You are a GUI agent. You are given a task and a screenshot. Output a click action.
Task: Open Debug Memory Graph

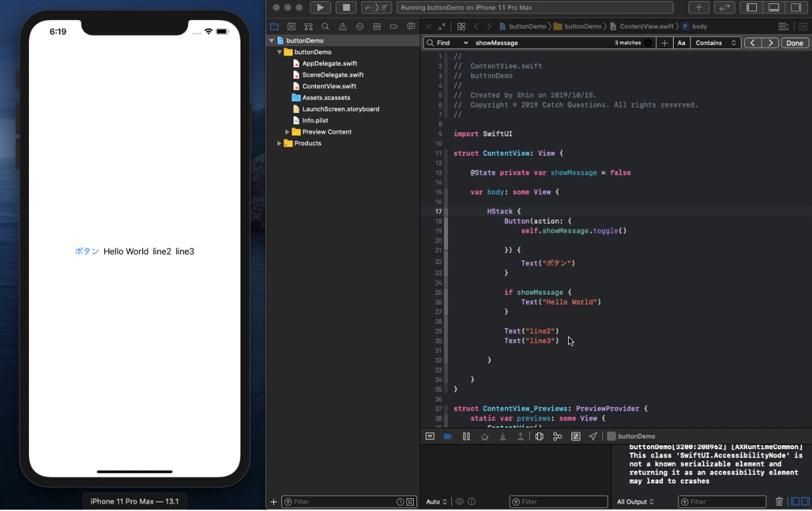pos(557,436)
